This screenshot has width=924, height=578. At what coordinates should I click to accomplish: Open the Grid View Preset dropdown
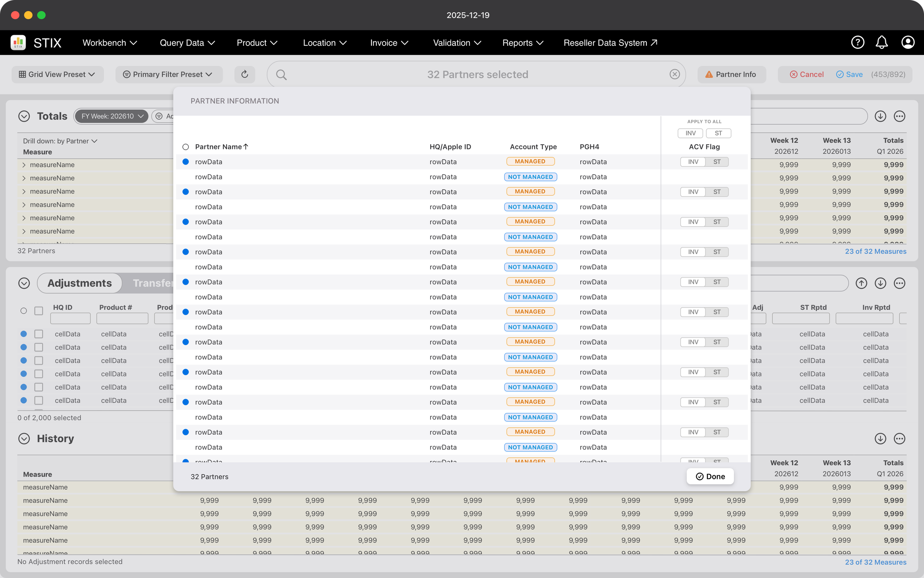57,74
